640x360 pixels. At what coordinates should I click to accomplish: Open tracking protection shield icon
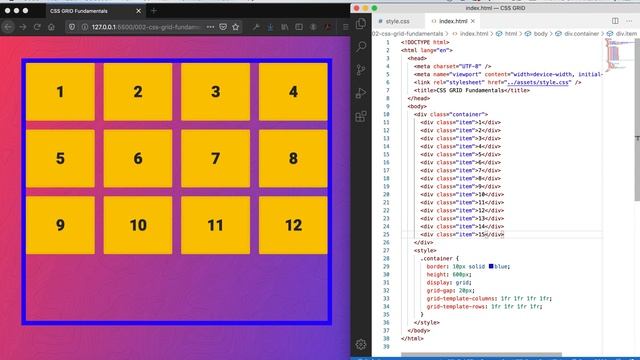tap(72, 27)
